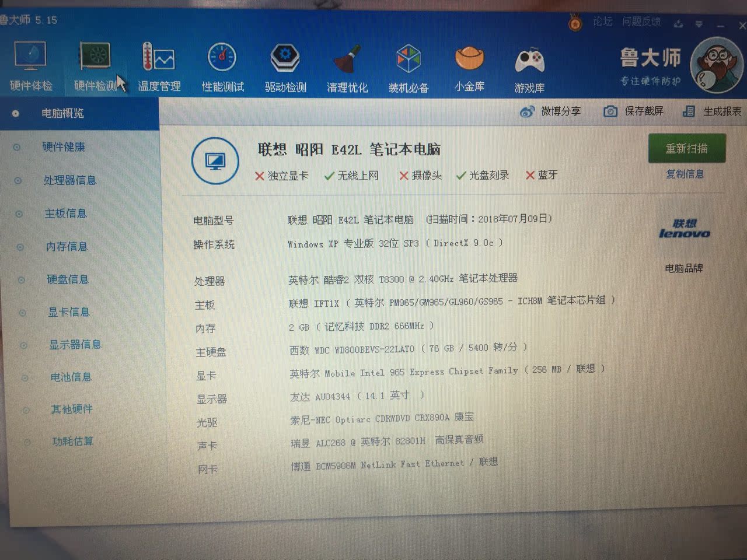Screen dimensions: 747x560
Task: Click the 操作系统 Windows XP value
Action: (x=395, y=243)
